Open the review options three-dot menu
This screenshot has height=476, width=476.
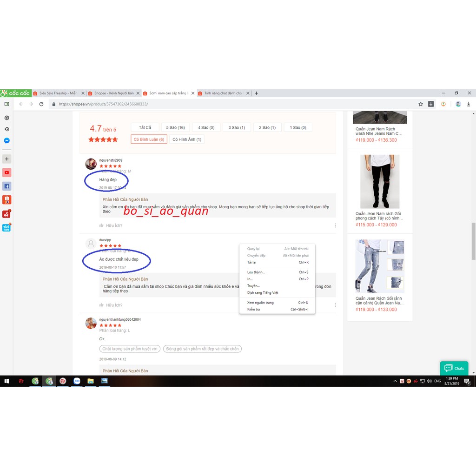(x=335, y=225)
